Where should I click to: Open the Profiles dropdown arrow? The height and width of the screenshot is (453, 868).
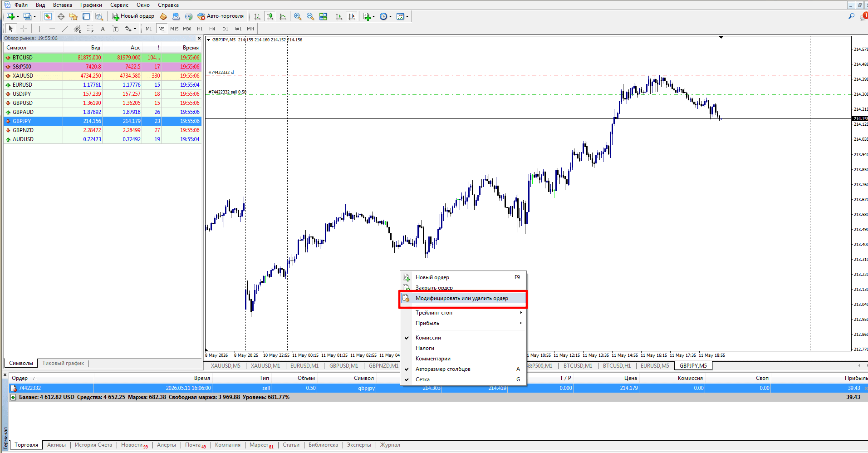coord(34,16)
